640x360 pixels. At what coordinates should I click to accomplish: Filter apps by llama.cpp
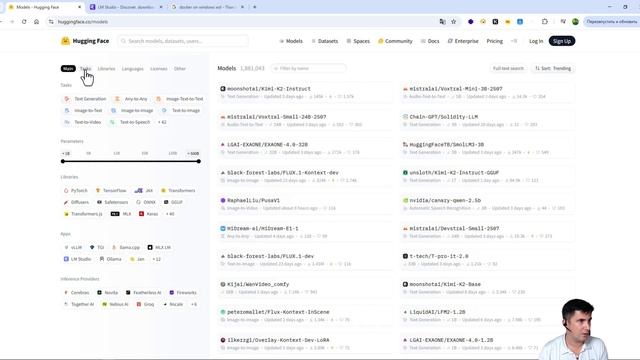[126, 247]
